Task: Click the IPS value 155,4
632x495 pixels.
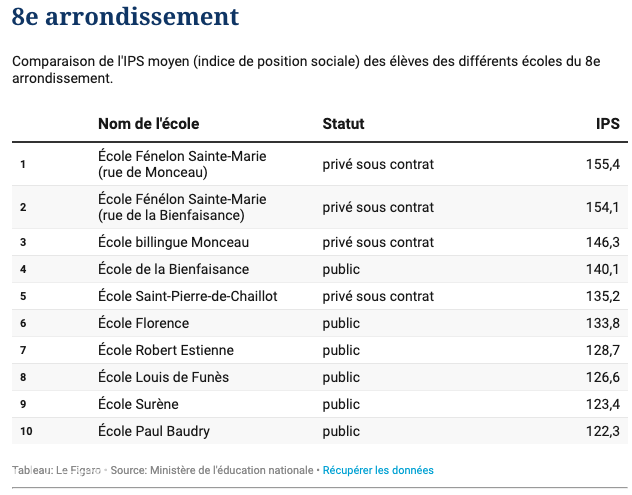Action: pos(603,164)
